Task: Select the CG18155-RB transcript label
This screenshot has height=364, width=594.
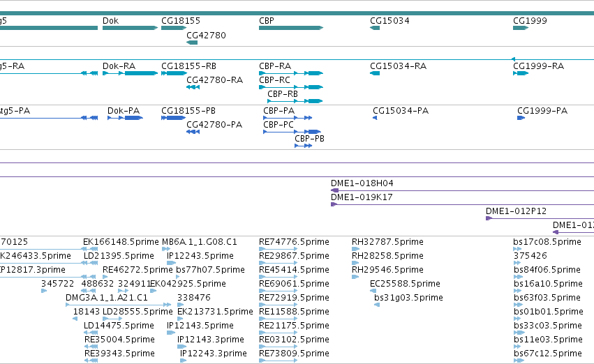Action: click(x=188, y=66)
